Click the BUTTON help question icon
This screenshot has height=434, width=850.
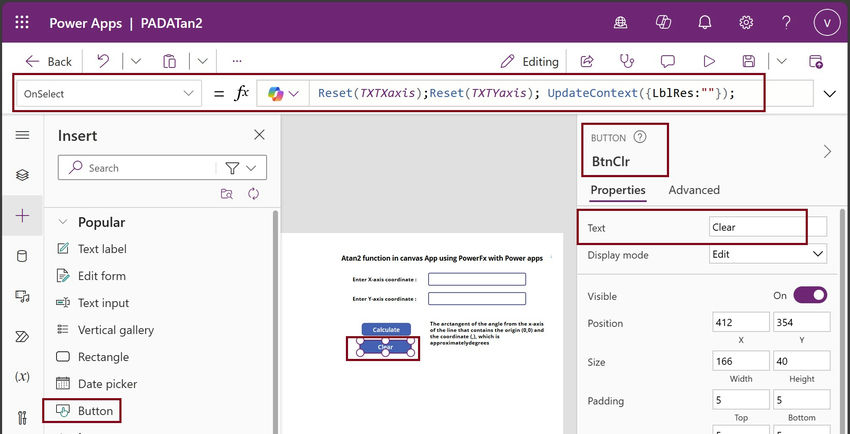pos(640,137)
